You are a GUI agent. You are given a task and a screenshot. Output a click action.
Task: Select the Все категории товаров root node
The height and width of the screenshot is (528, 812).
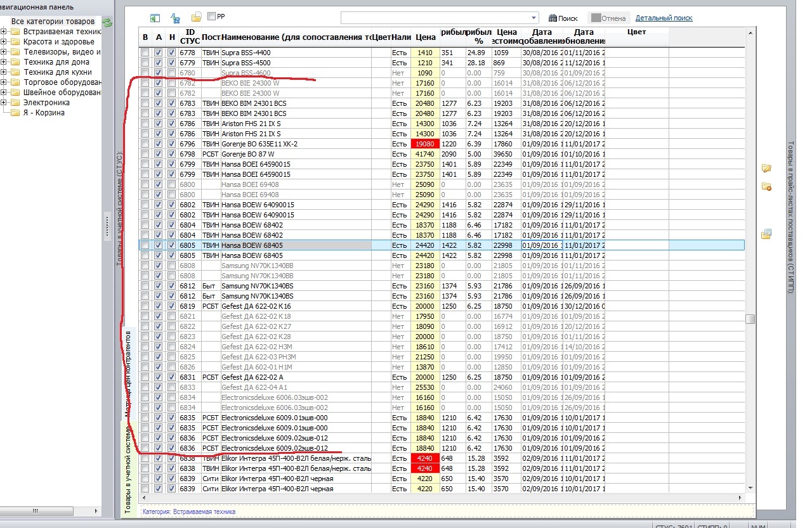[x=53, y=22]
